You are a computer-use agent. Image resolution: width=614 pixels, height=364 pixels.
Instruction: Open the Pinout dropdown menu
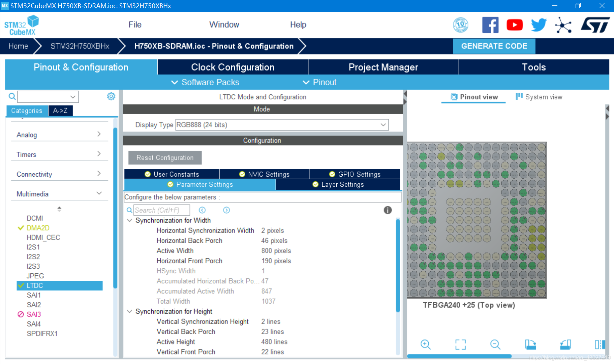[x=319, y=82]
